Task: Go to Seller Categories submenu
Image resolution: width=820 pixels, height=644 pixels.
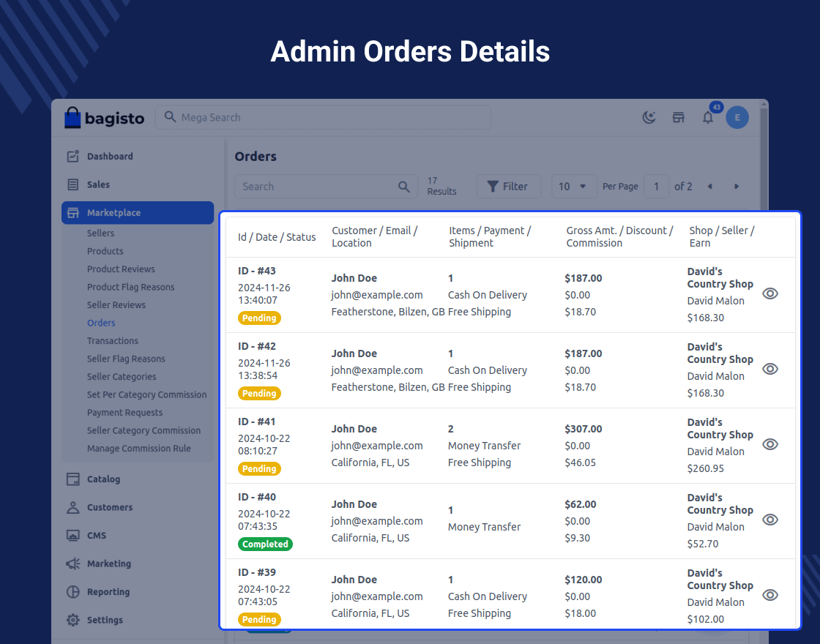Action: click(x=122, y=377)
